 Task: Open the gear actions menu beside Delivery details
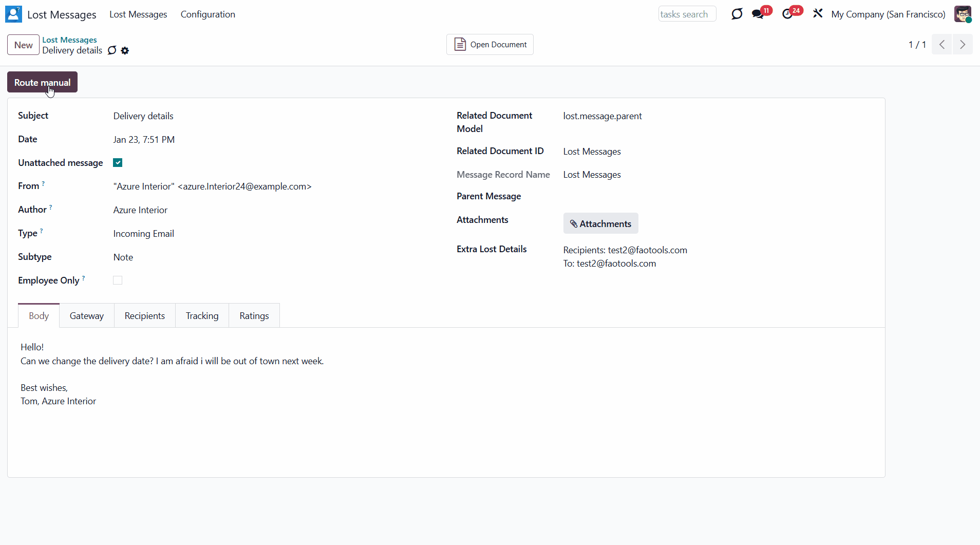pos(125,51)
